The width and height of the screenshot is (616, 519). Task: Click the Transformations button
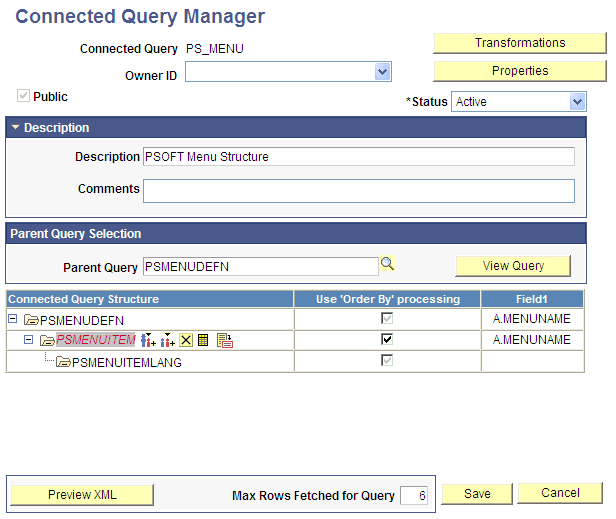click(x=520, y=43)
